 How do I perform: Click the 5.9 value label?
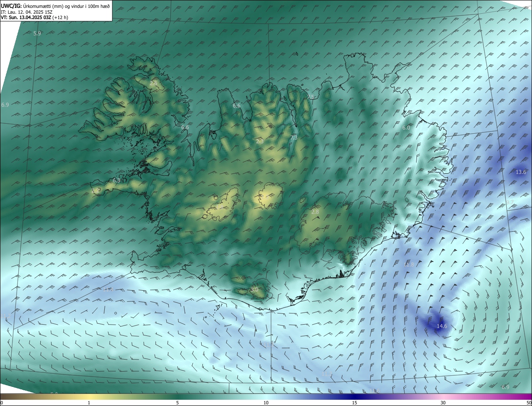pyautogui.click(x=37, y=33)
